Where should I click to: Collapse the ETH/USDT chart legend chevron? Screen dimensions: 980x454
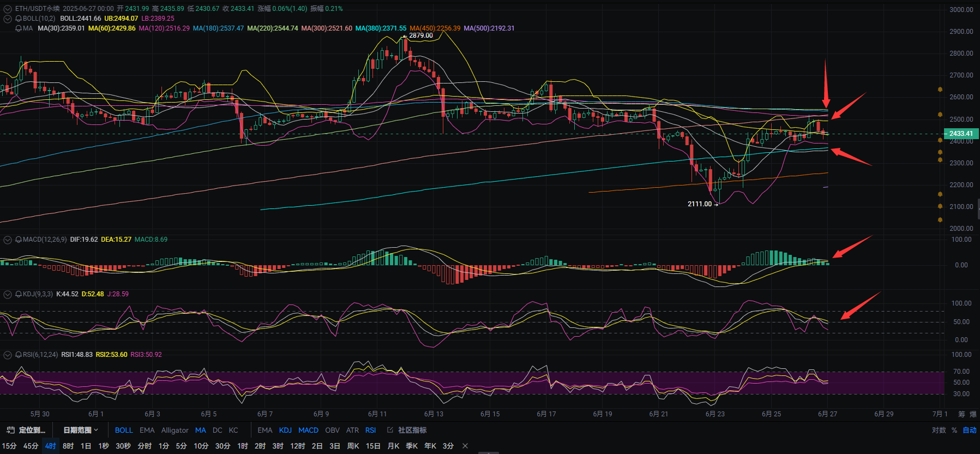click(x=8, y=9)
